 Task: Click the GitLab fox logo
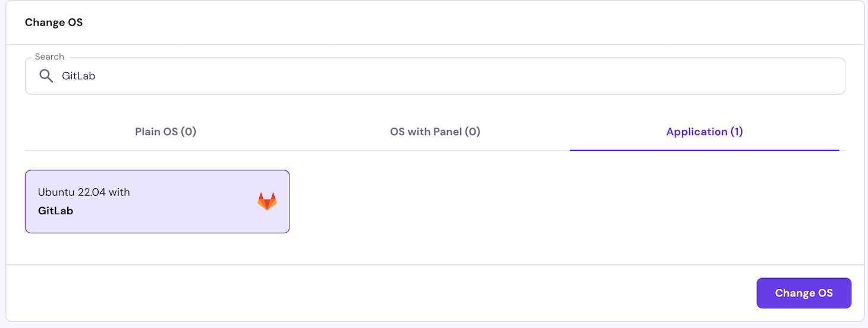pos(267,201)
